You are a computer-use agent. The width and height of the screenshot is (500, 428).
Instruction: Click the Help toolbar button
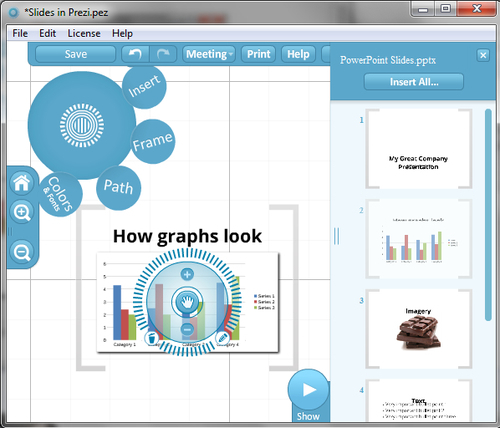[x=298, y=54]
